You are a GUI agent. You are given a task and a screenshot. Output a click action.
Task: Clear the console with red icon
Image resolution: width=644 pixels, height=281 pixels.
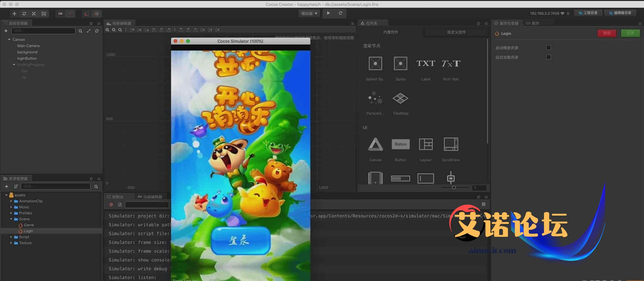(x=111, y=205)
